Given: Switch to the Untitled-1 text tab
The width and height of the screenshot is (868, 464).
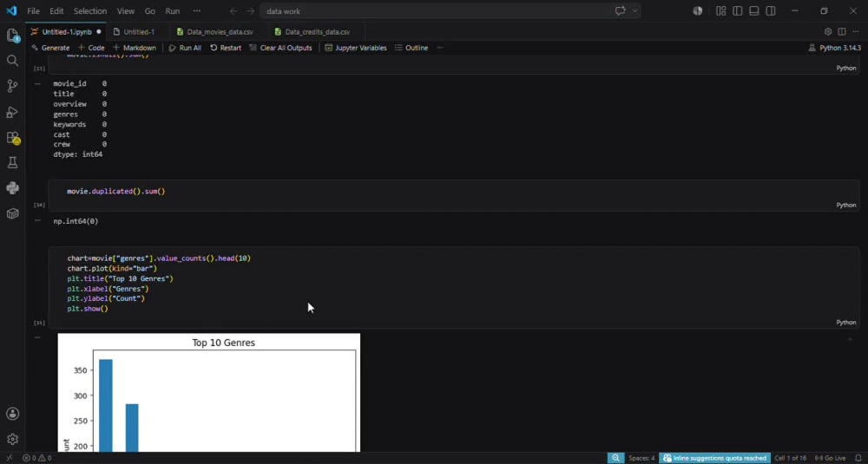Looking at the screenshot, I should [138, 32].
